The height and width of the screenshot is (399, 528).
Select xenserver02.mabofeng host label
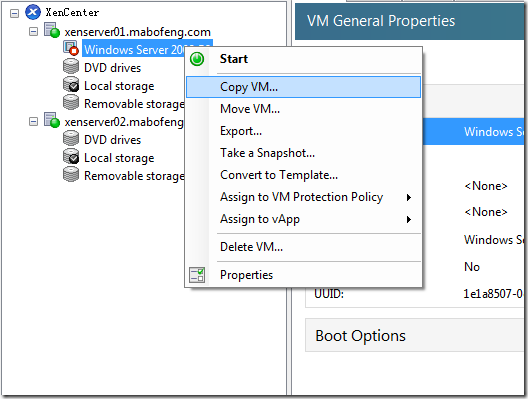[x=124, y=122]
